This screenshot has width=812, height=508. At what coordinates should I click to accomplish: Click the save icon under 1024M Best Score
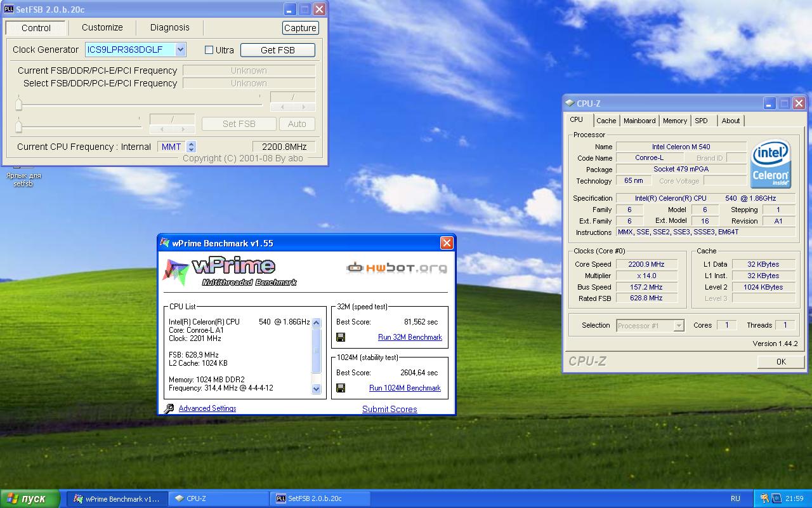[341, 388]
